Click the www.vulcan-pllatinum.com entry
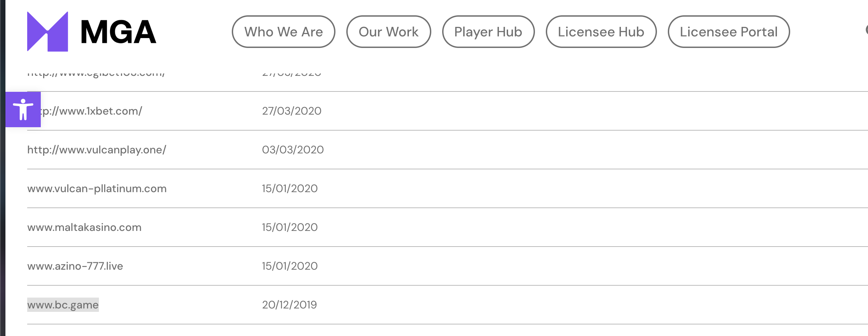Image resolution: width=868 pixels, height=336 pixels. click(x=97, y=188)
